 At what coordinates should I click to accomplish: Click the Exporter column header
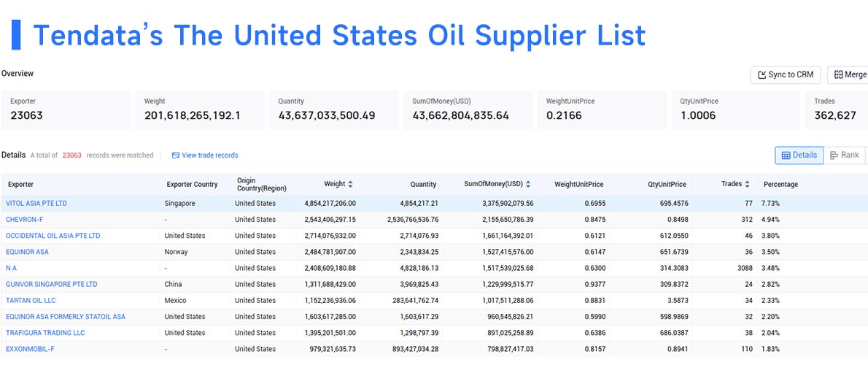pyautogui.click(x=20, y=185)
